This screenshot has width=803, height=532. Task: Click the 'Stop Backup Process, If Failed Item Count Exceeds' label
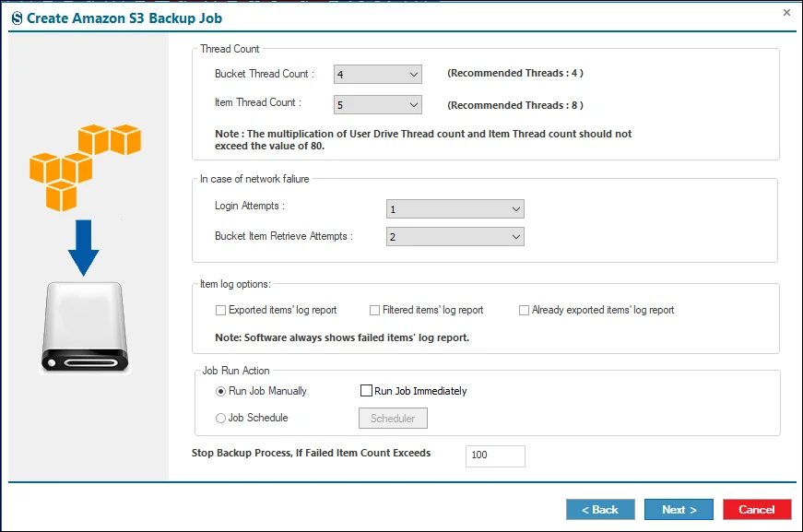coord(311,453)
